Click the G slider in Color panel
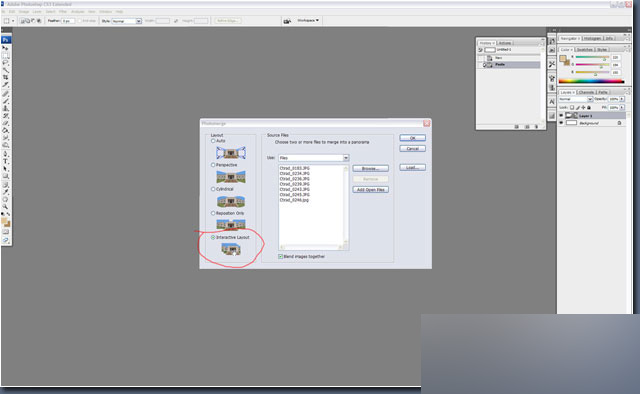The image size is (640, 394). (x=592, y=65)
